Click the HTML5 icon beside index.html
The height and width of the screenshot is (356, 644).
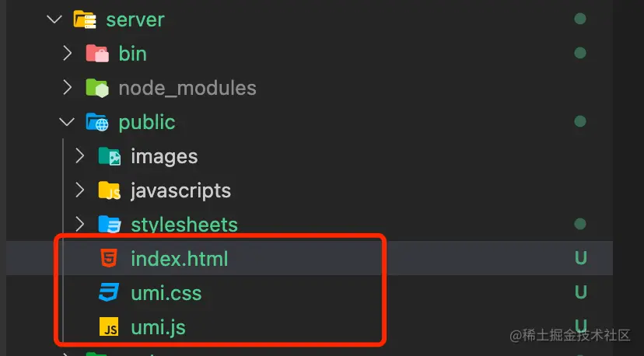[x=110, y=259]
